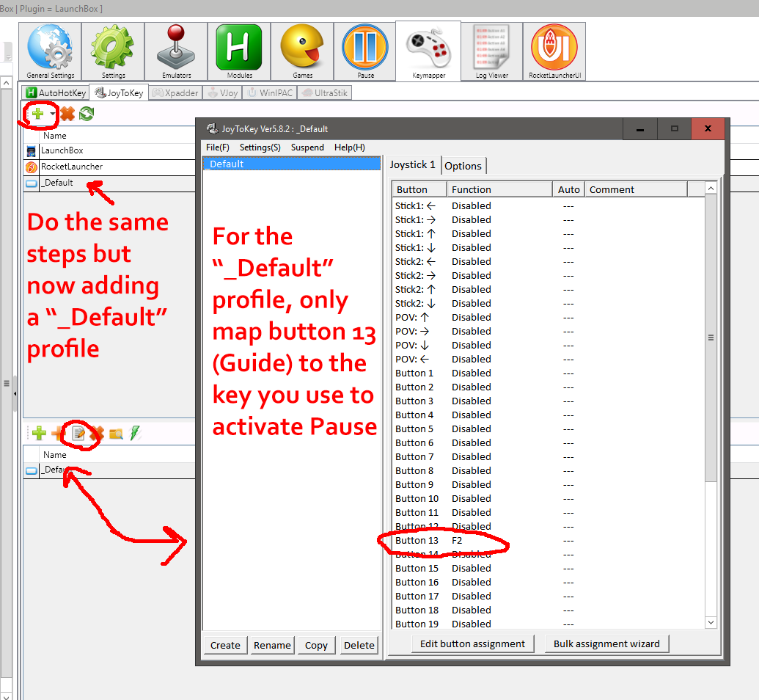The image size is (759, 700).
Task: Switch to the Options tab
Action: point(463,166)
